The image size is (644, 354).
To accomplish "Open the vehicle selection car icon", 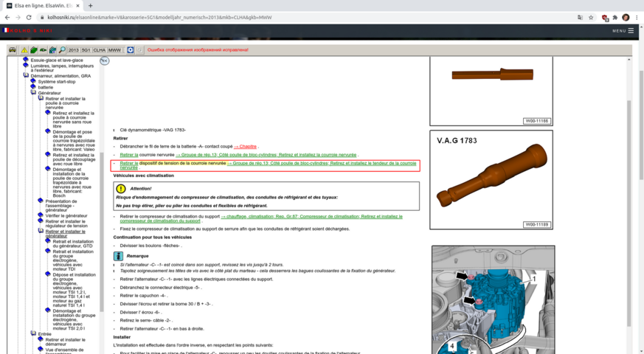I will tap(13, 49).
